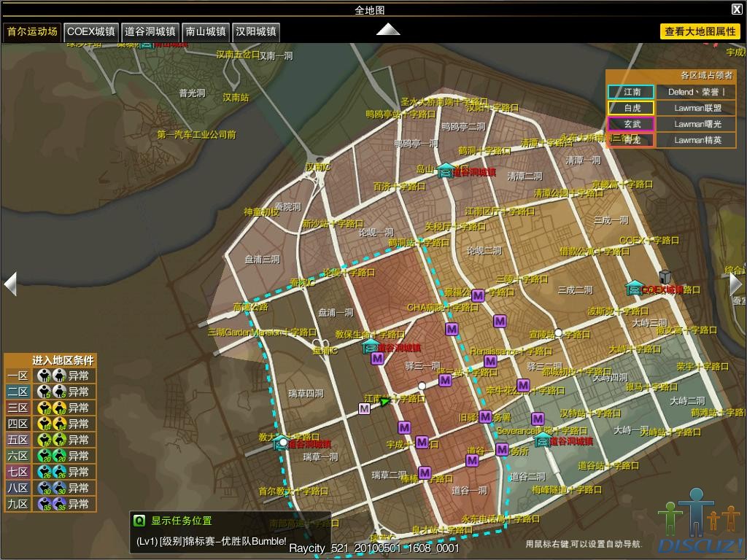This screenshot has width=747, height=560.
Task: Select the town icon below 教保生命十字路口
Action: coord(371,346)
